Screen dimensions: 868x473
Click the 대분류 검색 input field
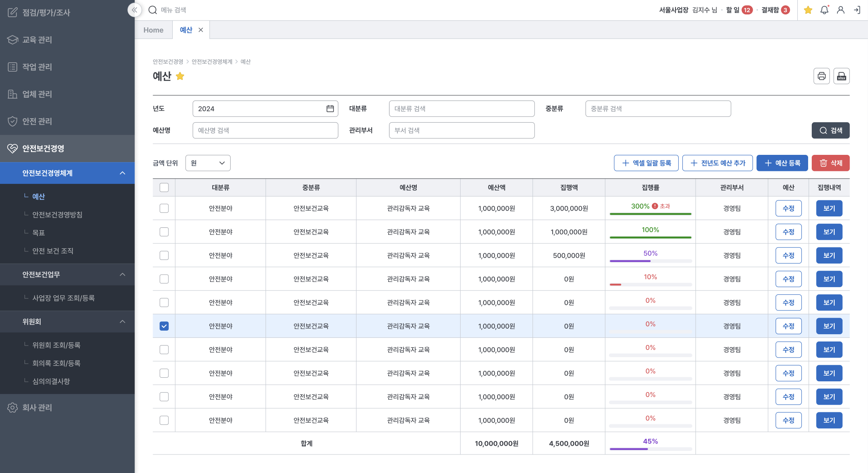point(461,109)
